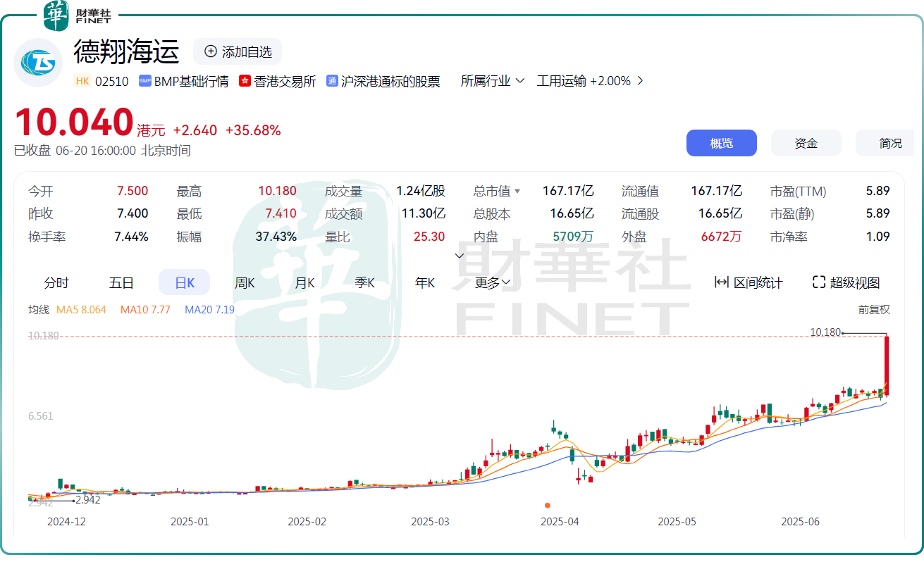Click the 最低 value 7.410
This screenshot has height=569, width=924.
281,213
